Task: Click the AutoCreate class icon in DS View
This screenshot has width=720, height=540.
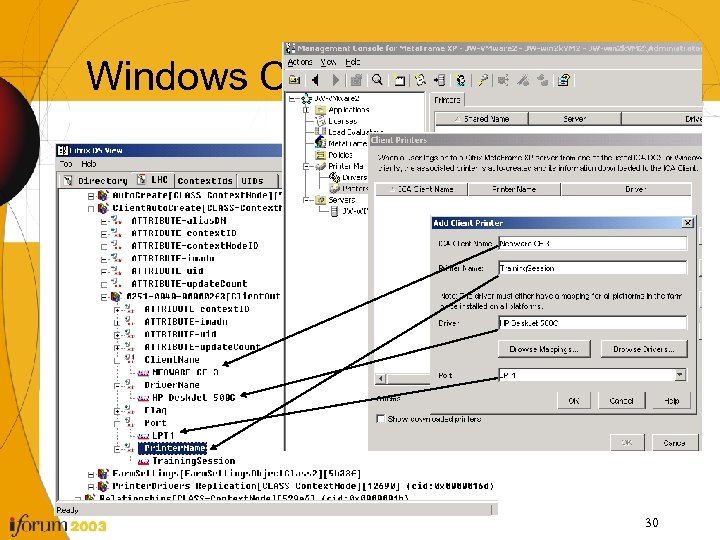Action: coord(103,196)
